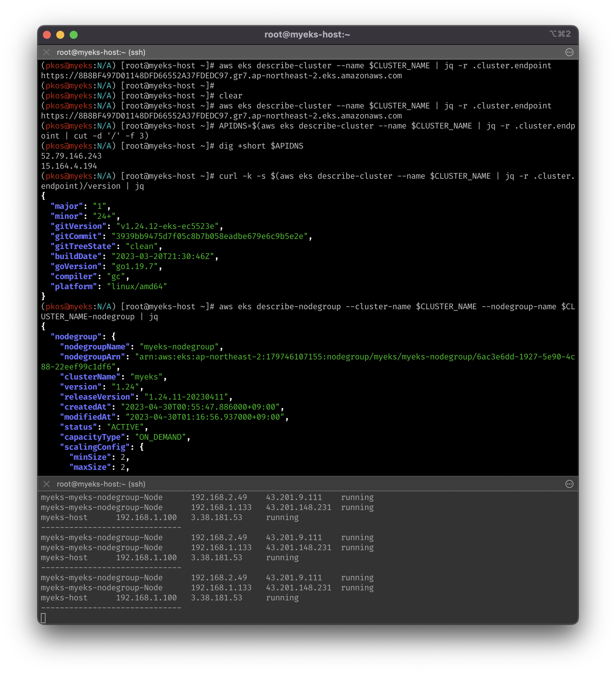
Task: Click the cursor block in the bottom pane
Action: [x=43, y=618]
